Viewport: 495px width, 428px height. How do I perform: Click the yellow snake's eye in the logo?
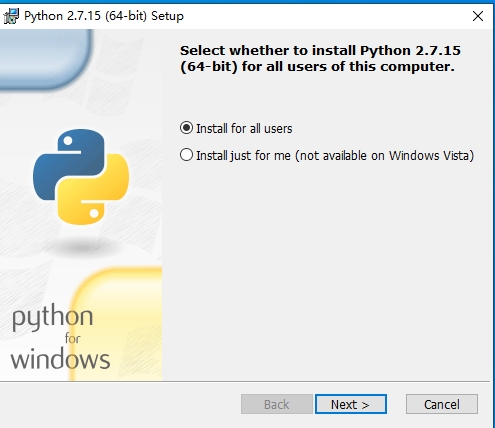point(94,213)
